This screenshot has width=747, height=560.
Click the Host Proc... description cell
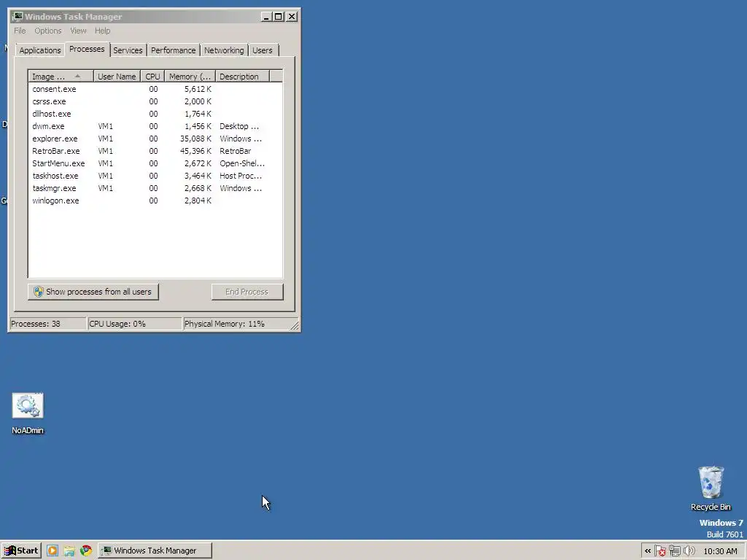pyautogui.click(x=241, y=176)
